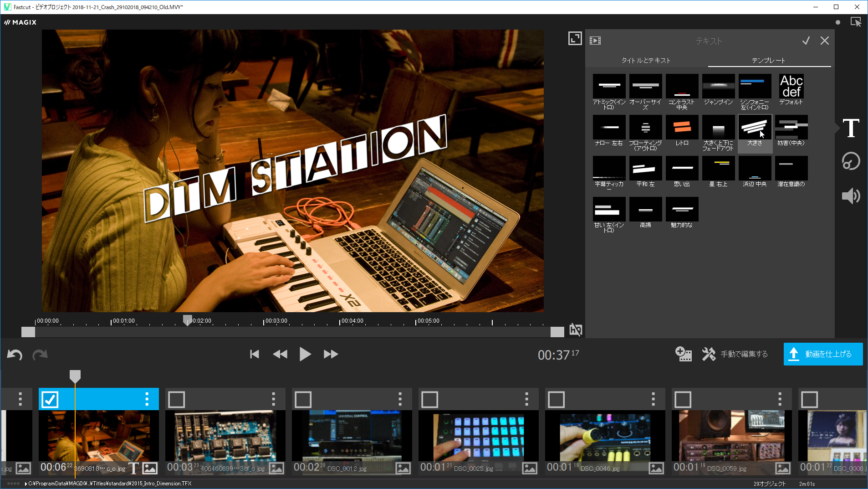This screenshot has width=868, height=489.
Task: Select the 妨害(中央) template
Action: click(x=791, y=130)
